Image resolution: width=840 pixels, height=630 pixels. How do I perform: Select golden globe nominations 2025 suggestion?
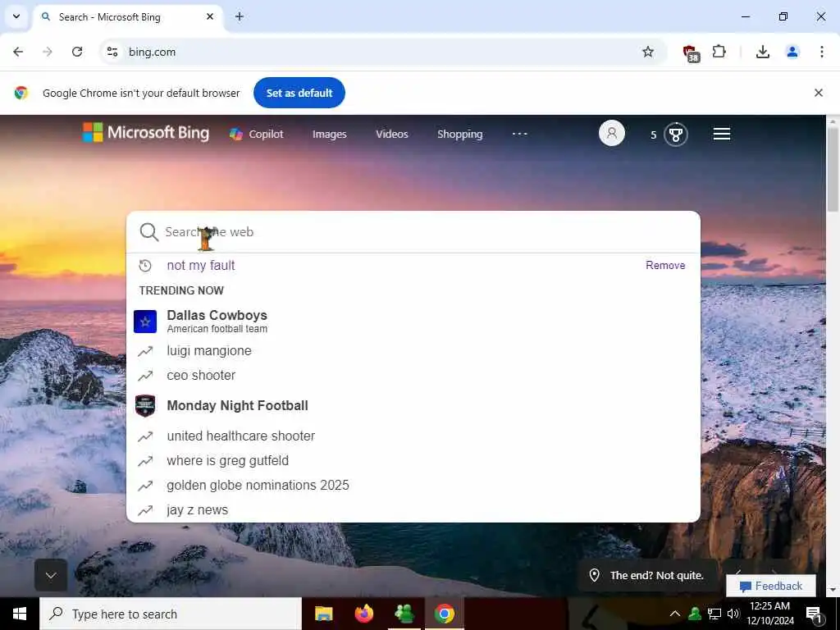(x=413, y=486)
